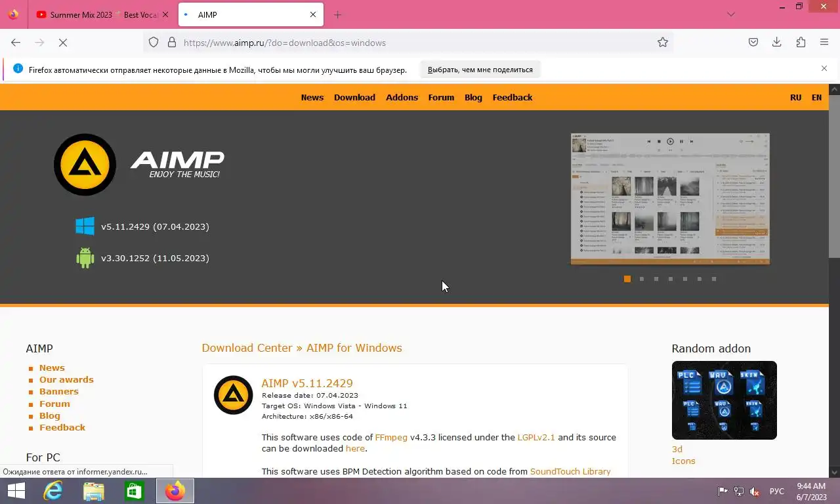This screenshot has height=504, width=840.
Task: Open the AIMP v5.11.2429 title link
Action: pos(307,383)
